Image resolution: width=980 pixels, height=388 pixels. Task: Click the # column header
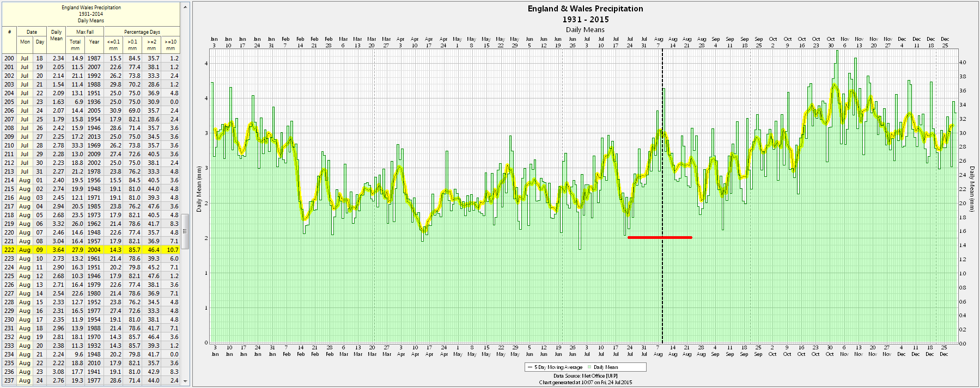pos(9,32)
